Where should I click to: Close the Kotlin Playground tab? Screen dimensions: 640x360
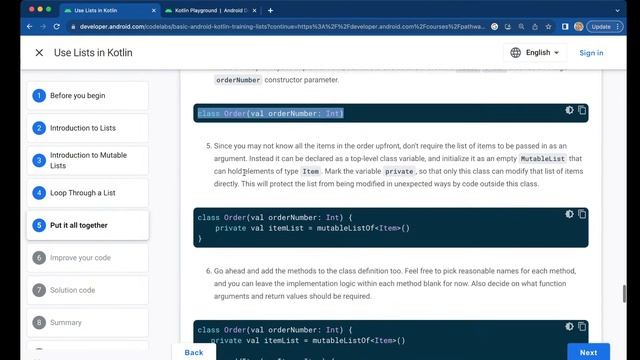coord(254,11)
